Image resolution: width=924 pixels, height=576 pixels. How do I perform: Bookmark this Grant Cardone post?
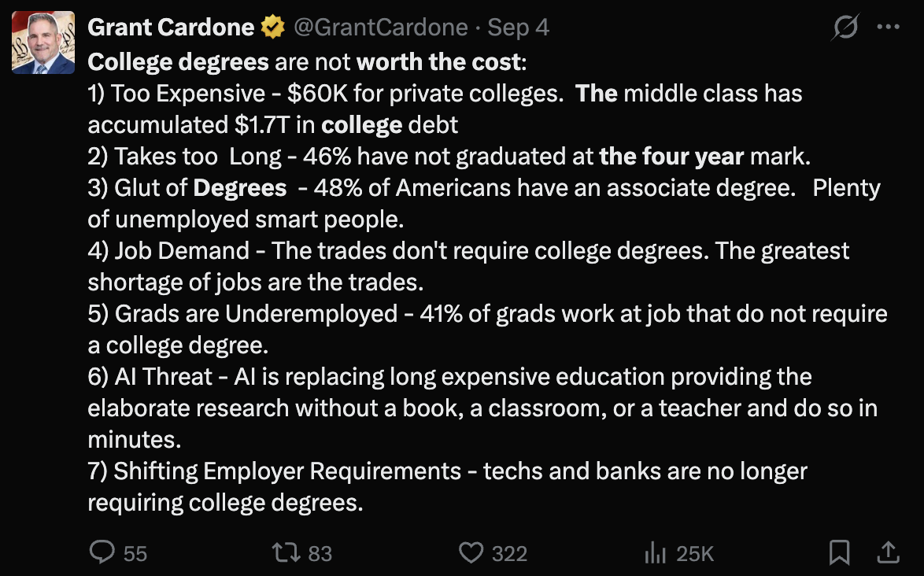[840, 552]
